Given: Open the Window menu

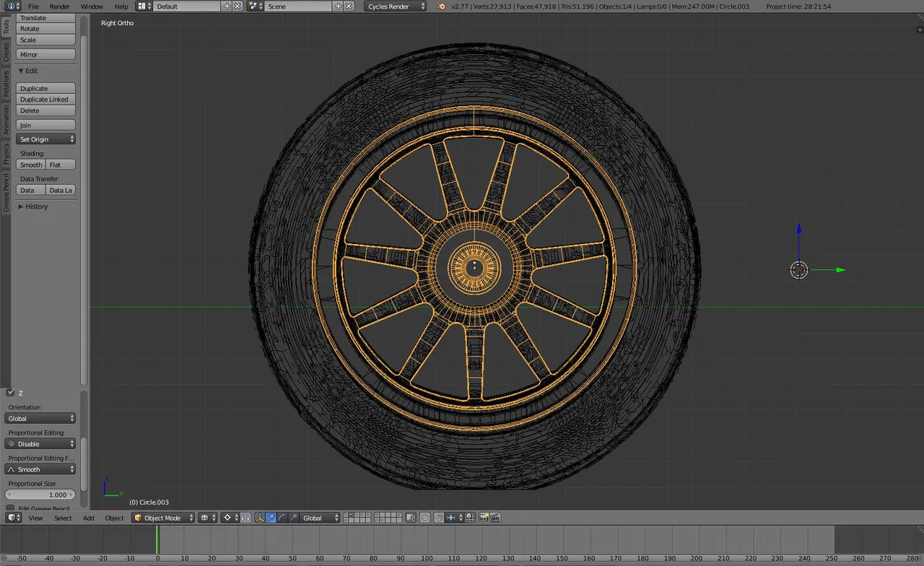Looking at the screenshot, I should click(92, 6).
